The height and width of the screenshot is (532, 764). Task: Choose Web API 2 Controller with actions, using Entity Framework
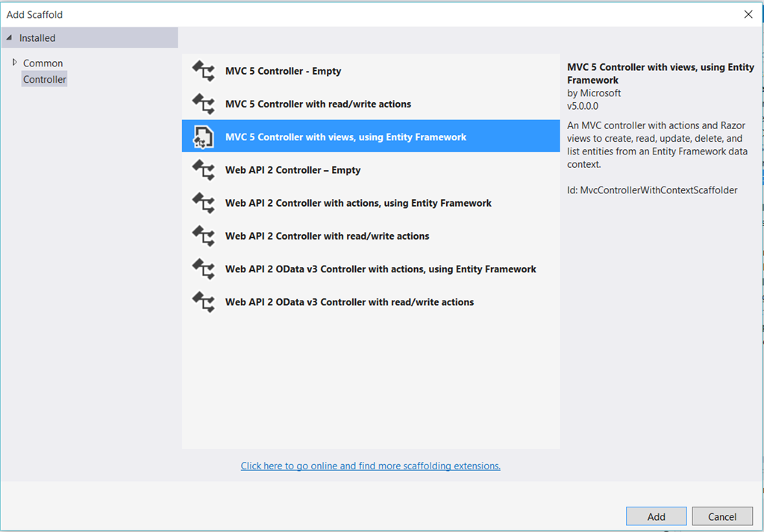click(x=371, y=203)
